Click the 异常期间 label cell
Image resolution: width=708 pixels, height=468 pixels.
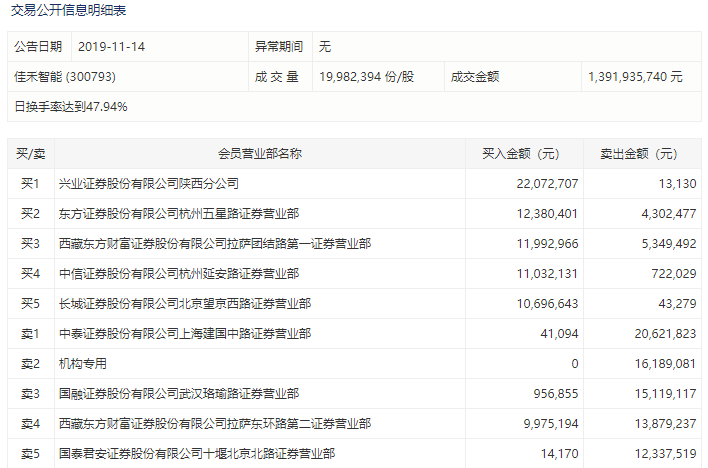coord(280,47)
